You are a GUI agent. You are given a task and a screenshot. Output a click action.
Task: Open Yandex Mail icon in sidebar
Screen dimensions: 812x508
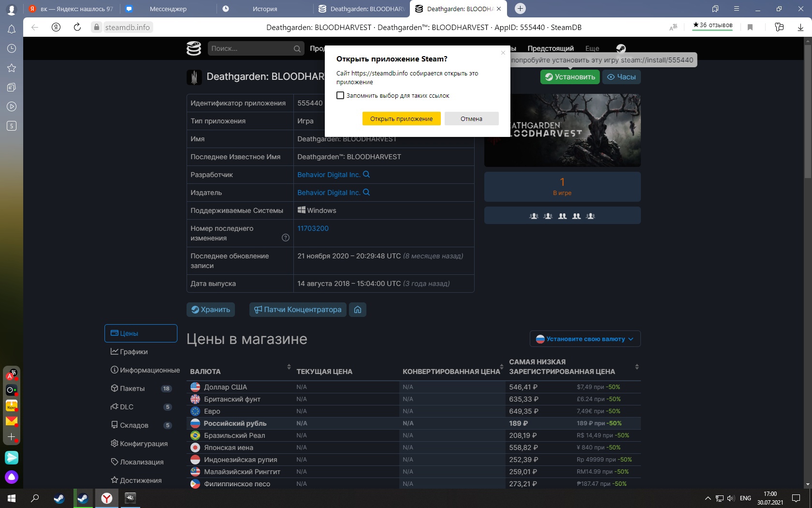click(x=12, y=421)
